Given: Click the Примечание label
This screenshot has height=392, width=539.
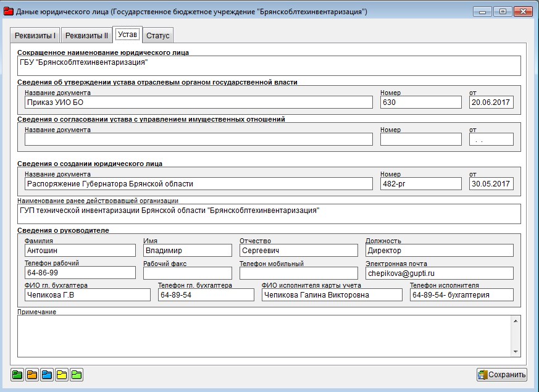Looking at the screenshot, I should pos(37,312).
